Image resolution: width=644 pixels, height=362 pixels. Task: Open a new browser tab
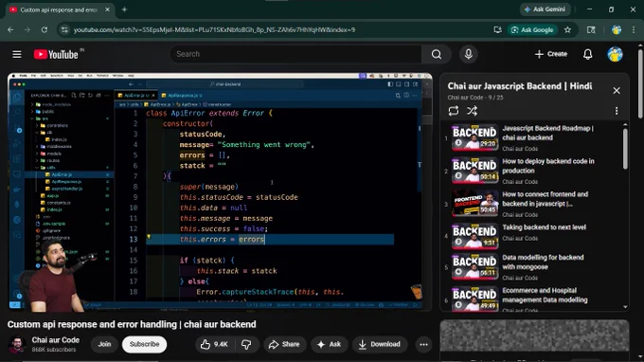pos(124,9)
